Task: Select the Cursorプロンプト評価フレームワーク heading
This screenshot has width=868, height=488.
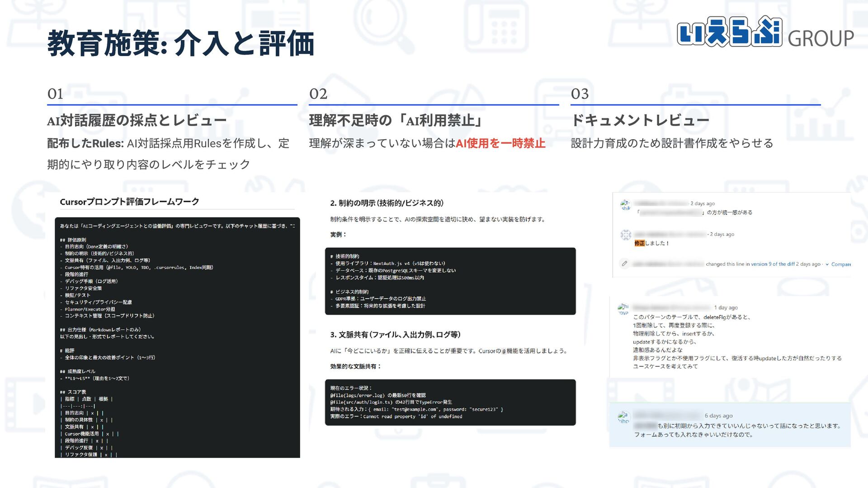Action: (x=129, y=202)
